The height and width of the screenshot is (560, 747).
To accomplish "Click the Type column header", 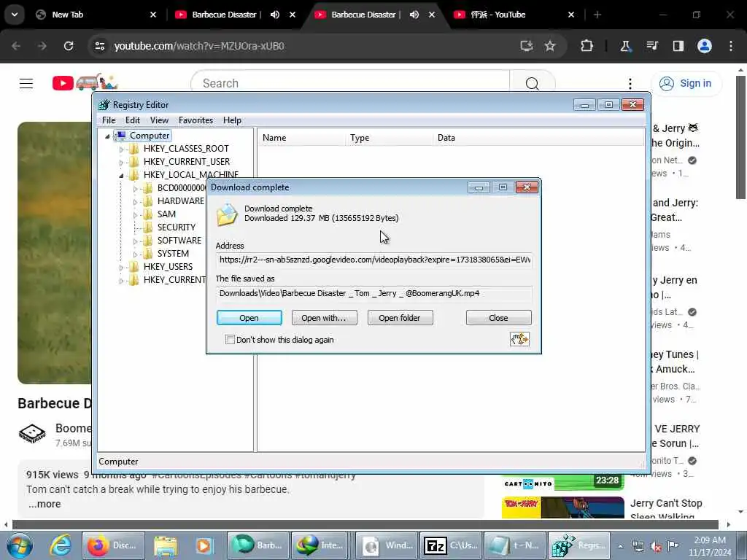I will pyautogui.click(x=389, y=138).
